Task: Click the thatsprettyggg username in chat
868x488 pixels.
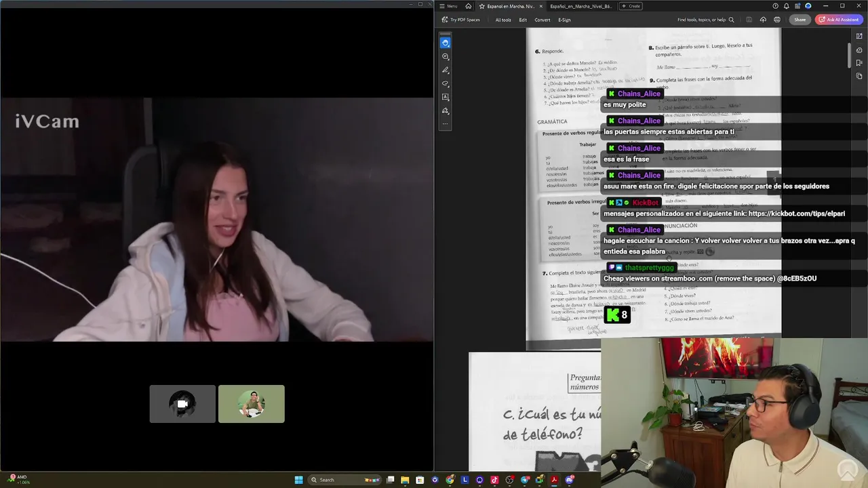Action: [x=650, y=268]
